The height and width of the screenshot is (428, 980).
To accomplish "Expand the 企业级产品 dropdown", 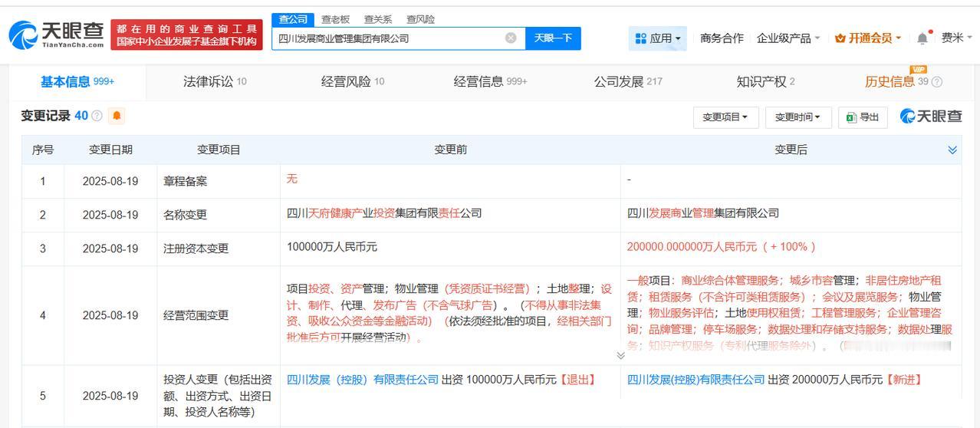I will tap(788, 38).
